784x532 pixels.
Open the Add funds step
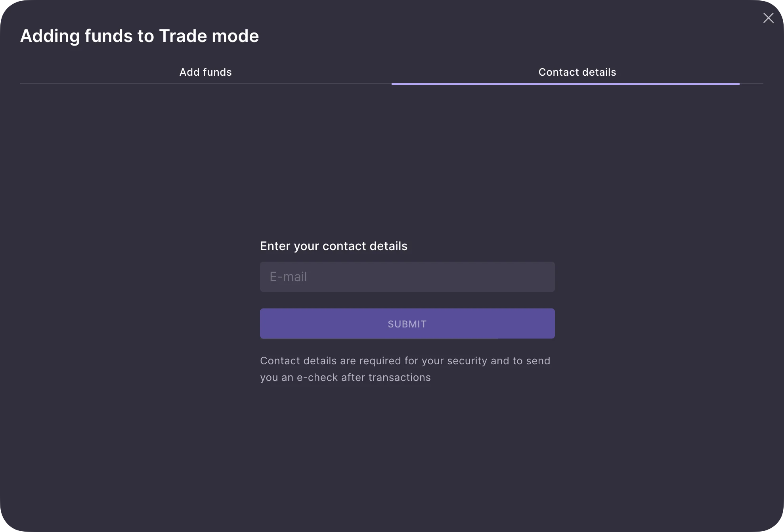(205, 72)
